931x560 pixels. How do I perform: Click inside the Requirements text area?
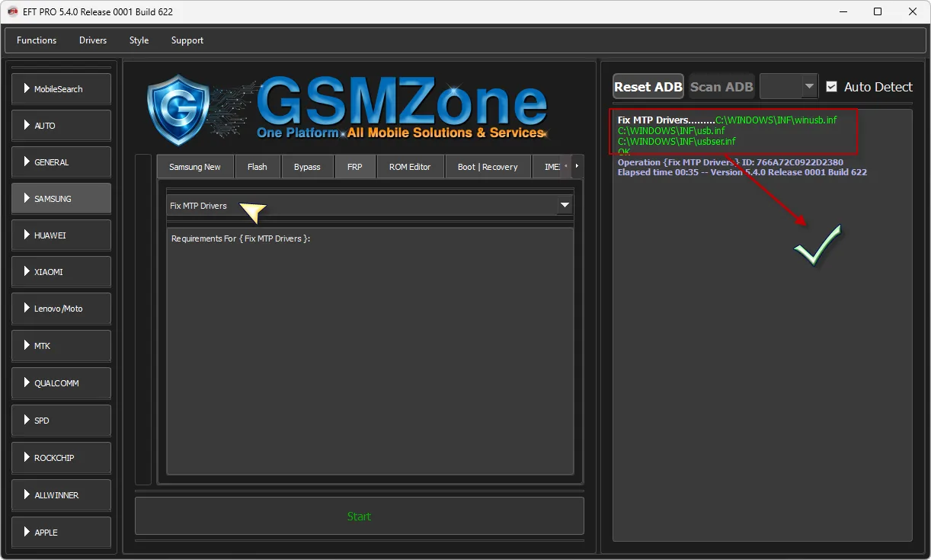click(370, 350)
